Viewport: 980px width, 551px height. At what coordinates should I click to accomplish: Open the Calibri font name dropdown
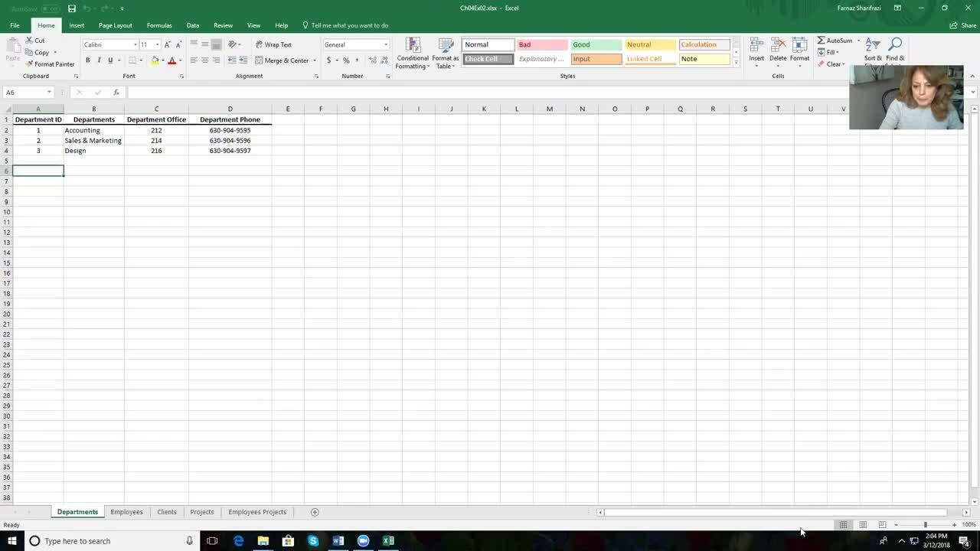[136, 44]
